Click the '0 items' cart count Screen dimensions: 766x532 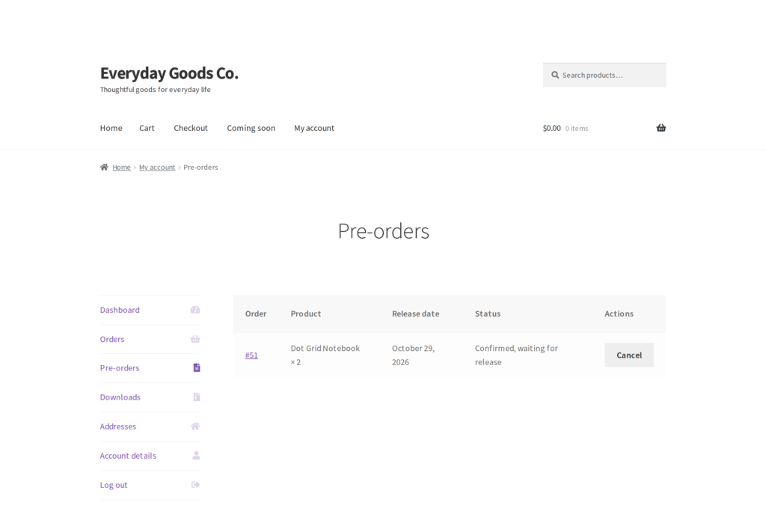pos(577,129)
